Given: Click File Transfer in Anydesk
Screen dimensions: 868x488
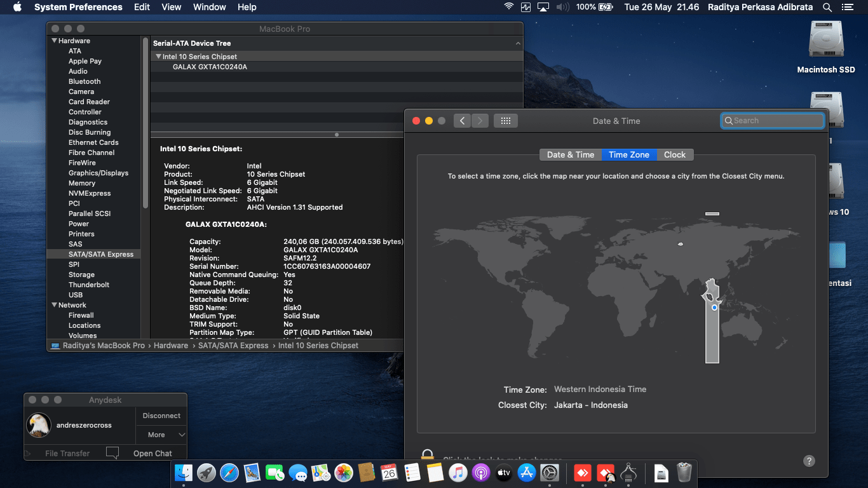Looking at the screenshot, I should [67, 453].
